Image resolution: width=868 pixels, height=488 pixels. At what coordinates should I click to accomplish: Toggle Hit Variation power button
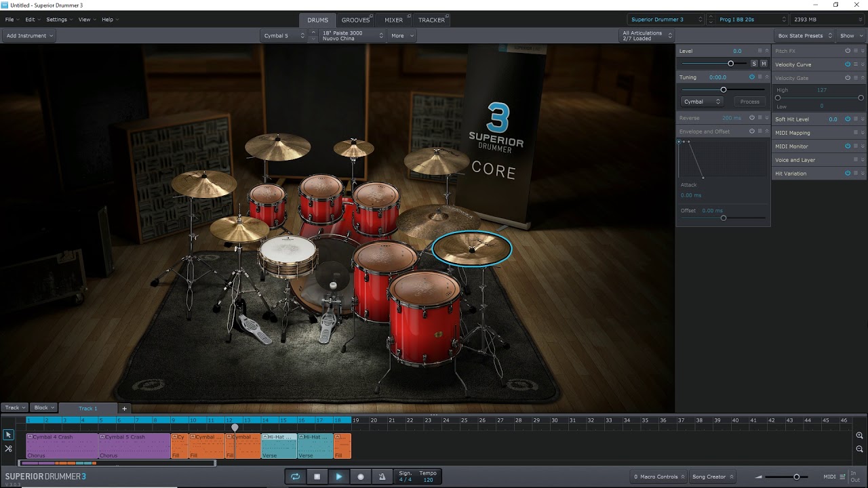[x=848, y=174]
